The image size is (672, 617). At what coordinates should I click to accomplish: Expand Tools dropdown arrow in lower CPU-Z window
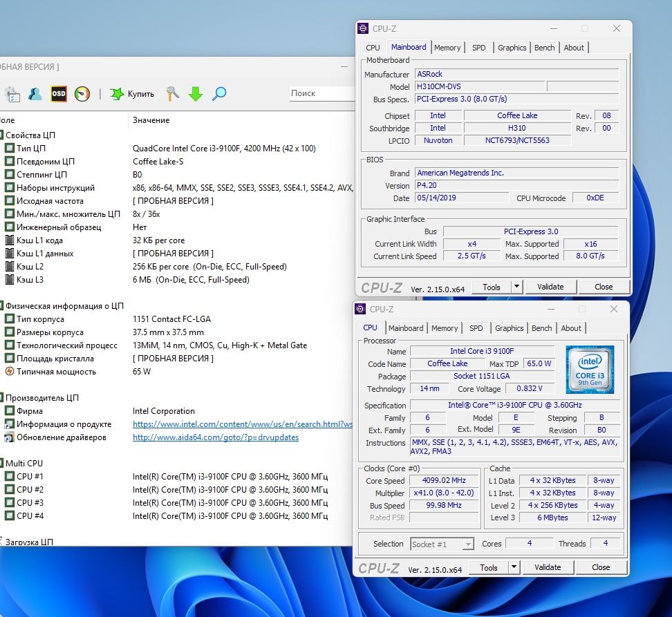tap(514, 567)
